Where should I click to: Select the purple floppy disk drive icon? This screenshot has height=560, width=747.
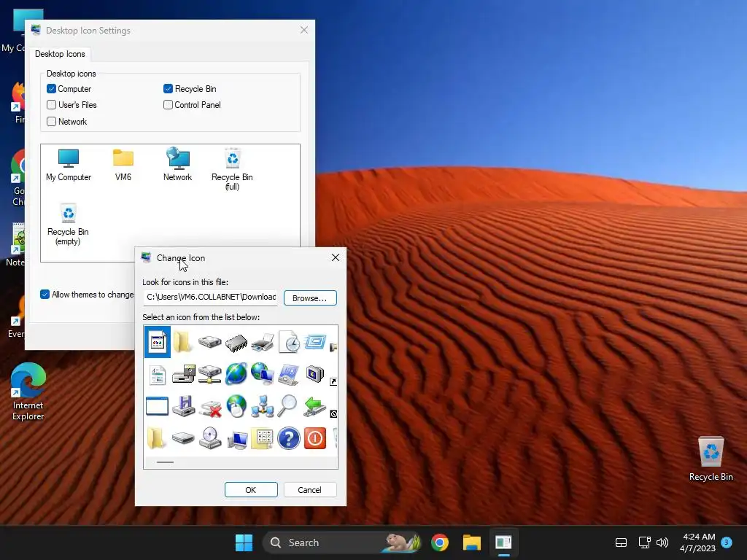point(183,406)
